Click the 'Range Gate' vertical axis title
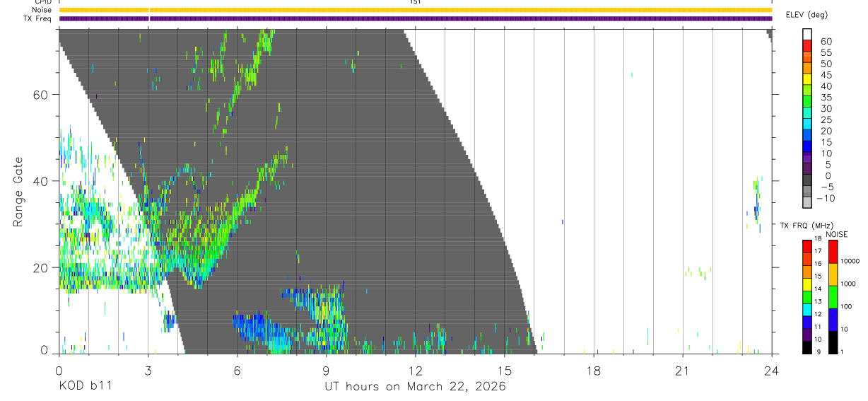This screenshot has height=401, width=868. click(18, 192)
